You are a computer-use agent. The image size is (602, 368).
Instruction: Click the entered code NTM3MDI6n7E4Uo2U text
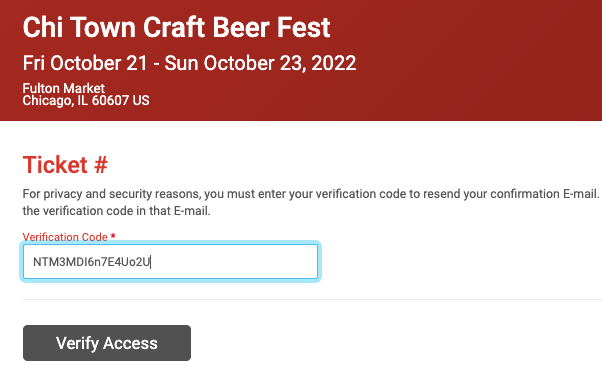pos(91,262)
